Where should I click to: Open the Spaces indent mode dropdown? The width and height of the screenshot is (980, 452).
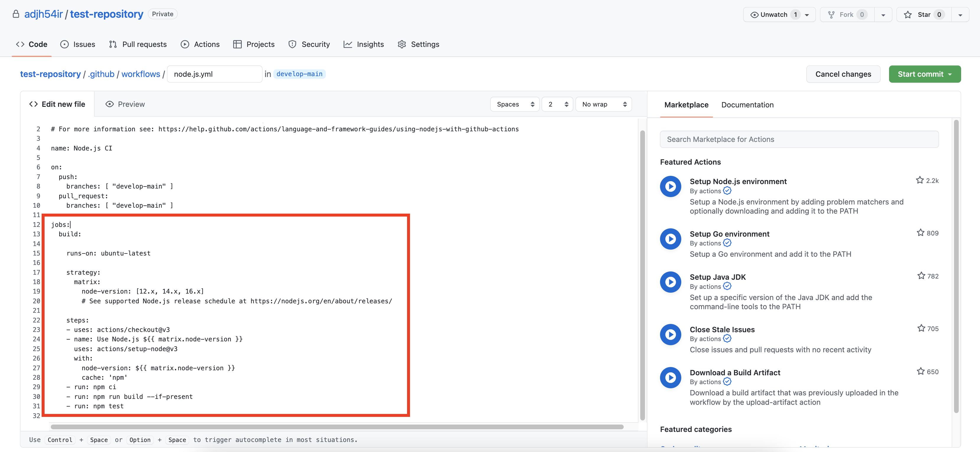pos(515,104)
